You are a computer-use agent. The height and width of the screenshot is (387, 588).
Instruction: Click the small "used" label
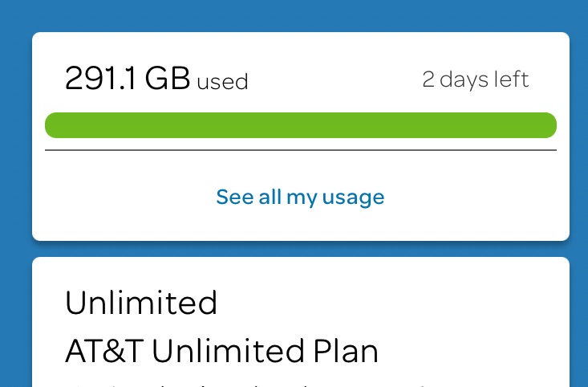pos(222,82)
